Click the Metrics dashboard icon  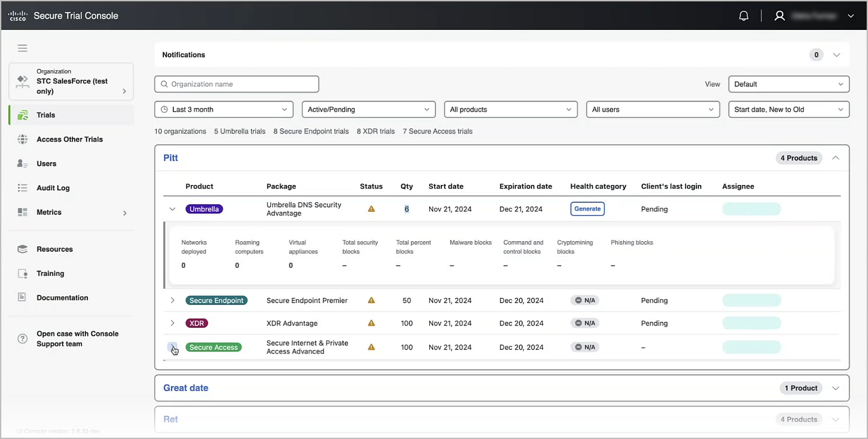coord(23,212)
